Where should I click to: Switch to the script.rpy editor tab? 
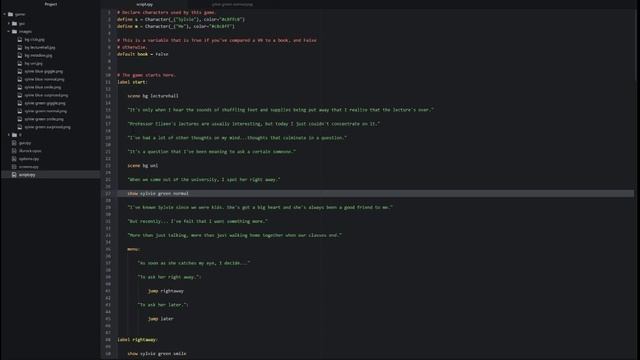(144, 4)
